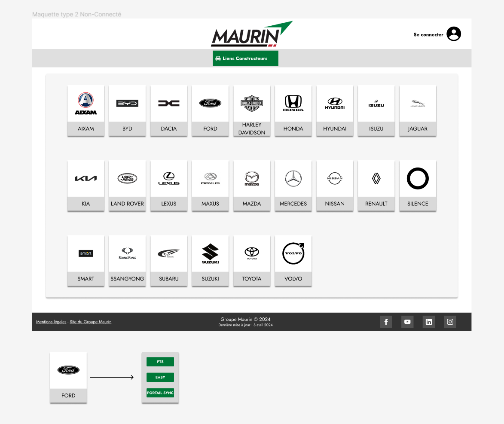Open the Instagram footer icon
Image resolution: width=504 pixels, height=424 pixels.
[450, 322]
